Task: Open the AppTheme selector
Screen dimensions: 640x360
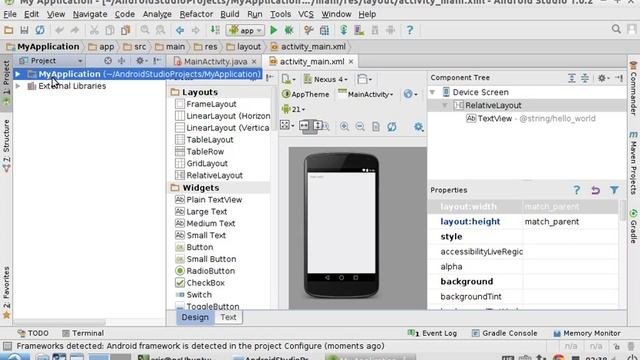Action: (x=306, y=94)
